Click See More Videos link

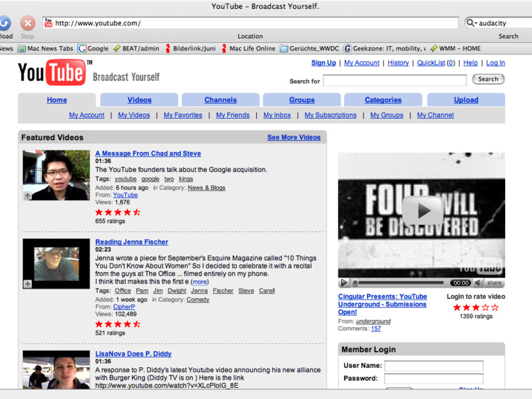click(x=294, y=137)
